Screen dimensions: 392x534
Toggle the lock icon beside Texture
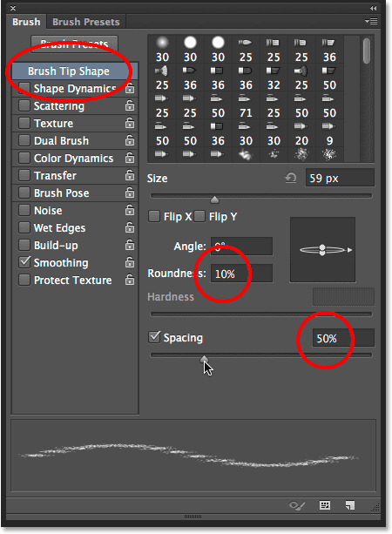130,123
